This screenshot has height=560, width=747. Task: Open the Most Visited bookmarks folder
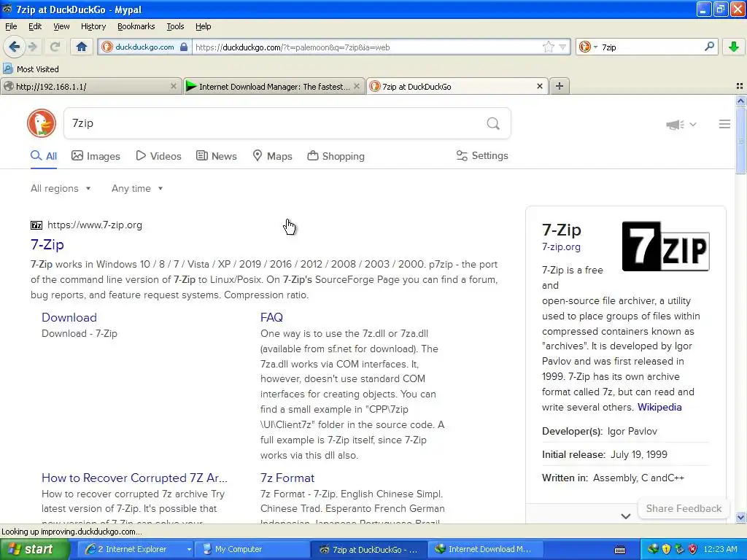pyautogui.click(x=31, y=69)
